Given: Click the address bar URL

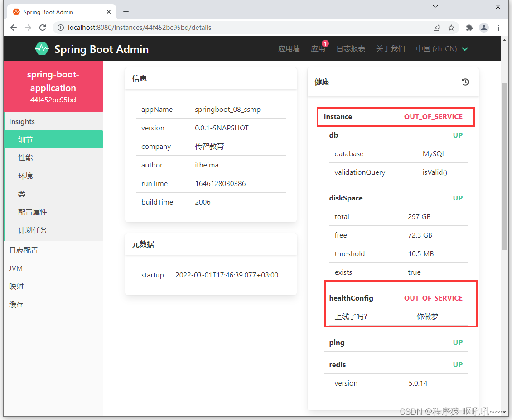Looking at the screenshot, I should [140, 28].
